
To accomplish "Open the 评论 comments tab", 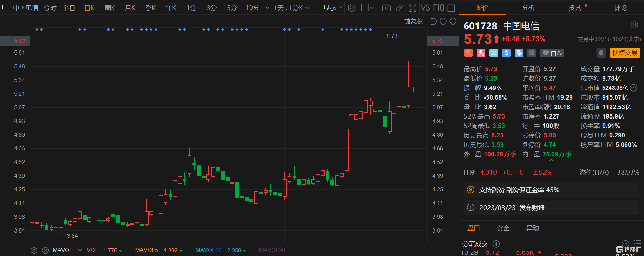I will (x=621, y=8).
